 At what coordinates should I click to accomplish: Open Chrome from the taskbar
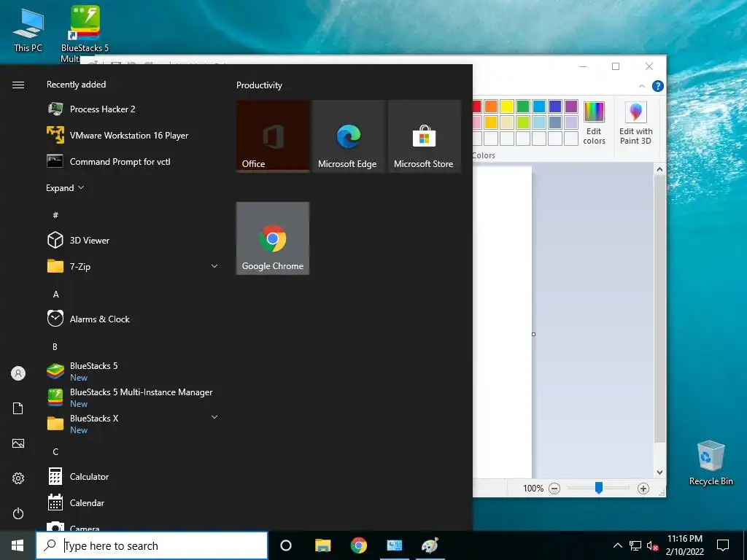(359, 545)
